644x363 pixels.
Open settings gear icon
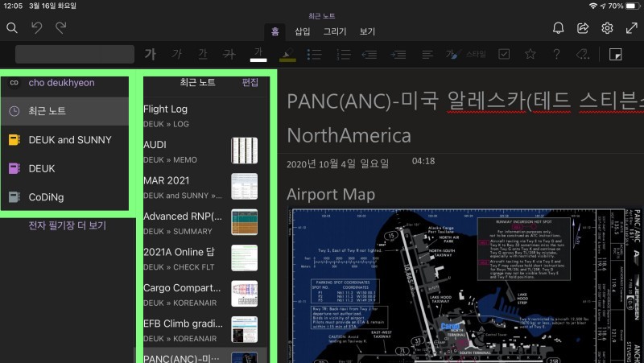click(x=607, y=28)
